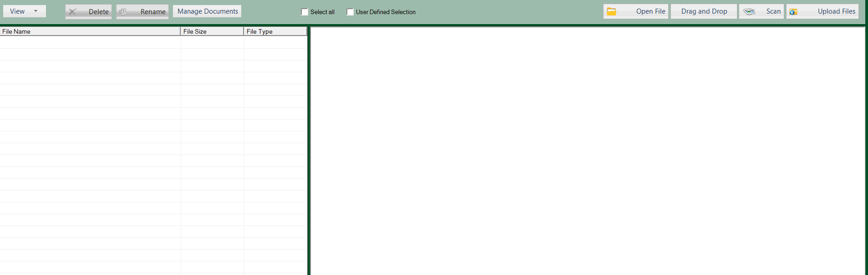868x275 pixels.
Task: Click the empty document preview pane
Action: click(x=587, y=150)
